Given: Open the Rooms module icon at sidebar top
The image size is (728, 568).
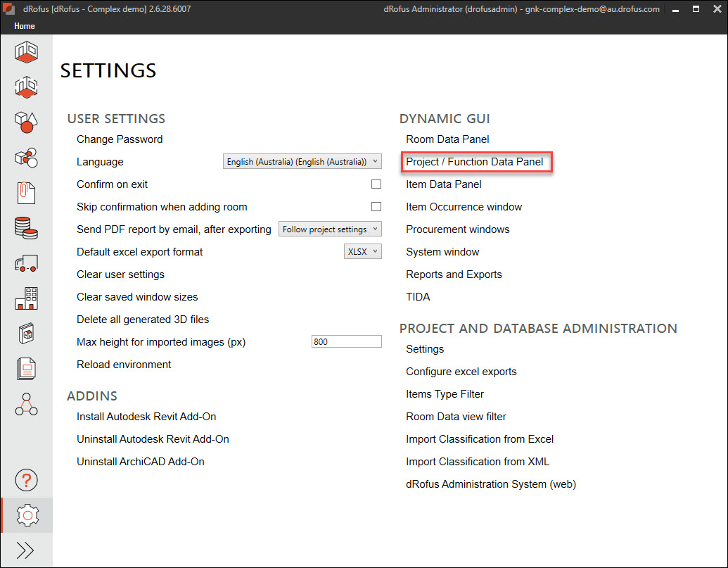Looking at the screenshot, I should [26, 52].
